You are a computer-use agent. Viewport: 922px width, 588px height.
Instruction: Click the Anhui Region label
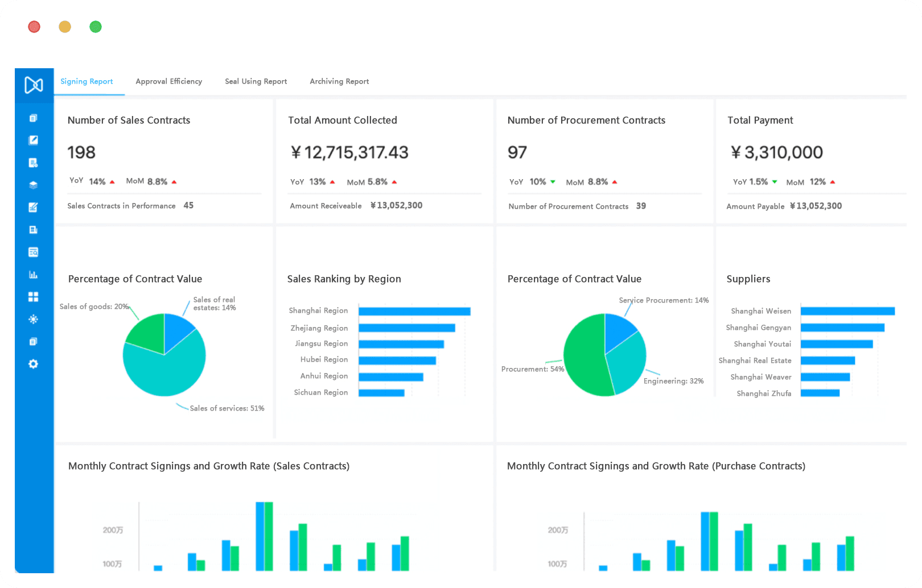click(x=324, y=376)
